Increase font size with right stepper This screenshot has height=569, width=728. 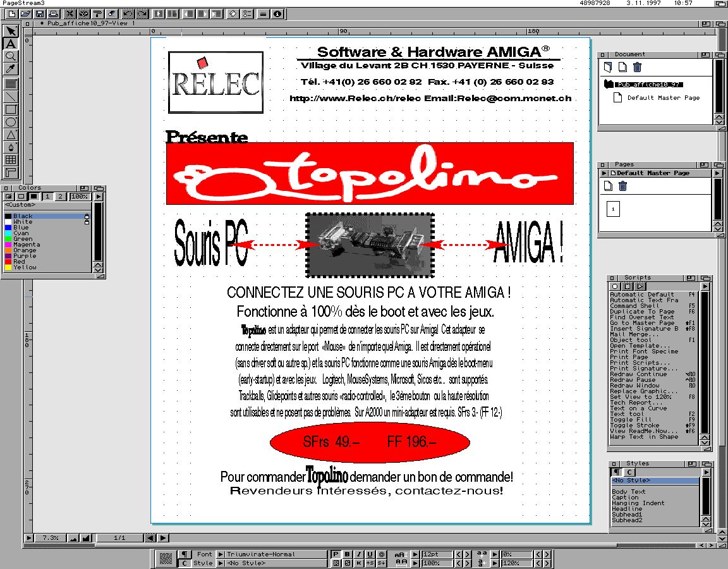pyautogui.click(x=468, y=554)
